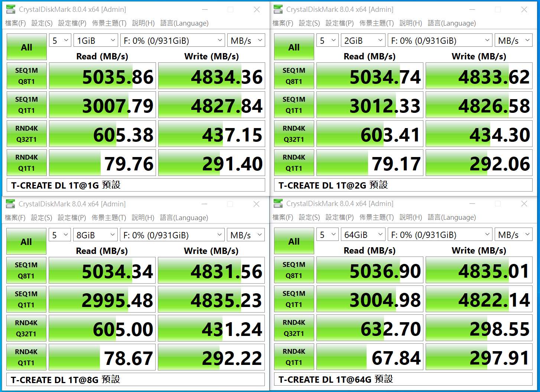Click comment field T-CREATE DL 1T@1G 預設
Screen dimensions: 540x392
[x=136, y=185]
